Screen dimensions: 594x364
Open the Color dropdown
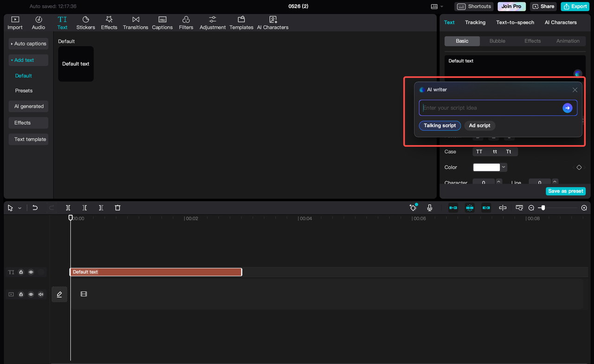[x=503, y=167]
